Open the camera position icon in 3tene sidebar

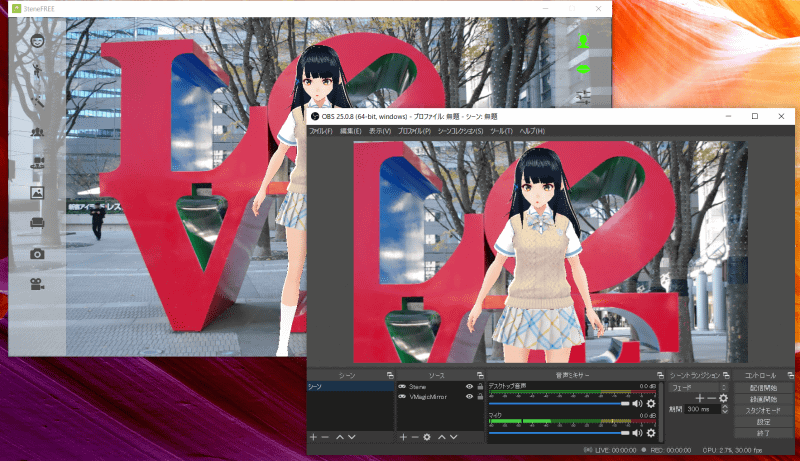(37, 162)
